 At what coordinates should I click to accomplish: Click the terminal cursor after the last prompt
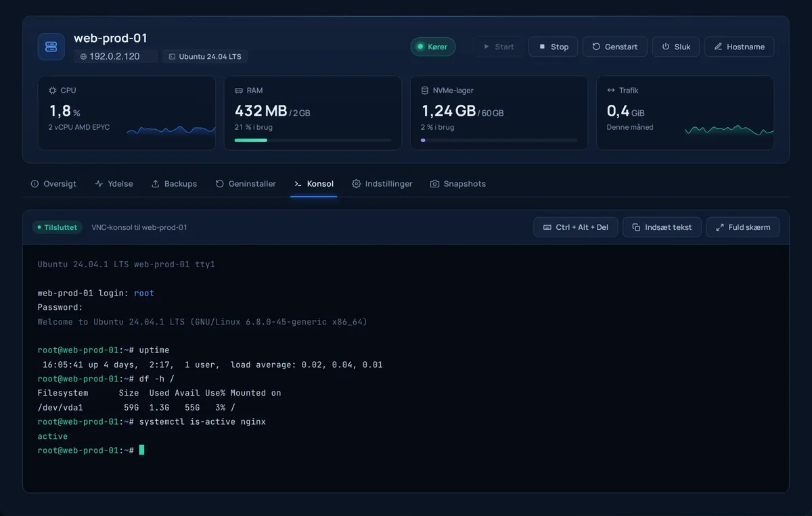142,450
